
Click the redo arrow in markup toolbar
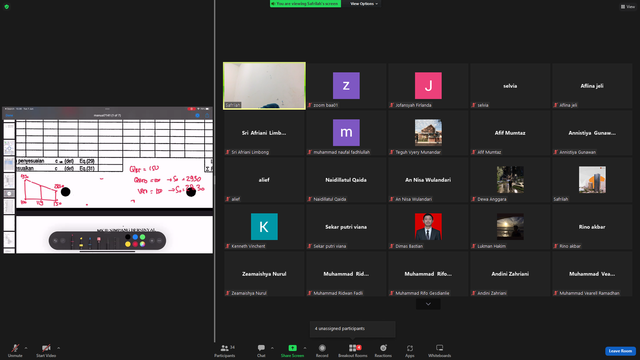point(63,241)
